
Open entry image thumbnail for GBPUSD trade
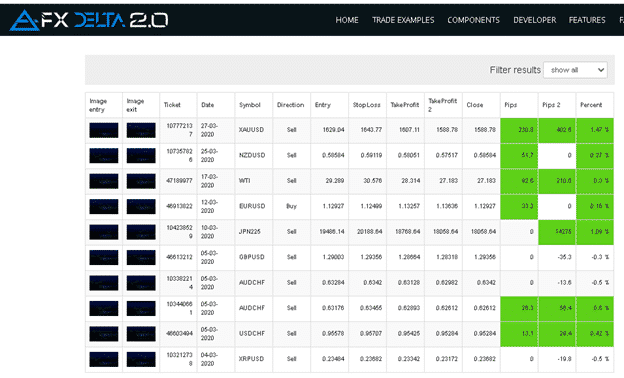[103, 257]
